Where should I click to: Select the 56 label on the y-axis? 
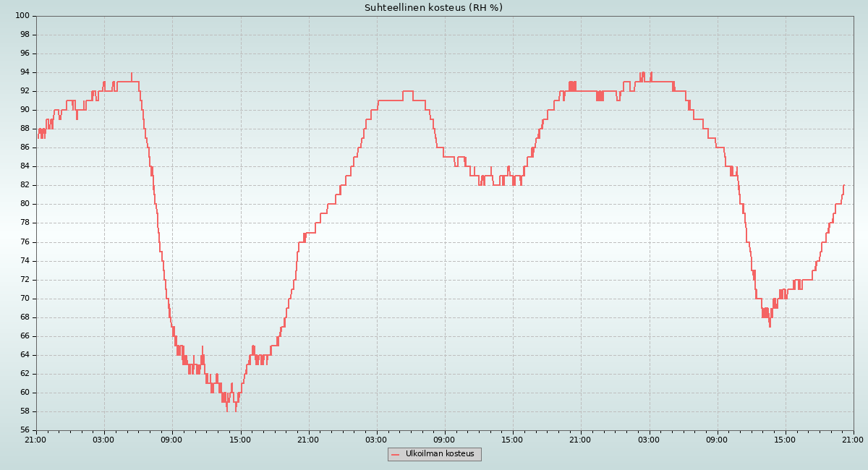tap(24, 430)
